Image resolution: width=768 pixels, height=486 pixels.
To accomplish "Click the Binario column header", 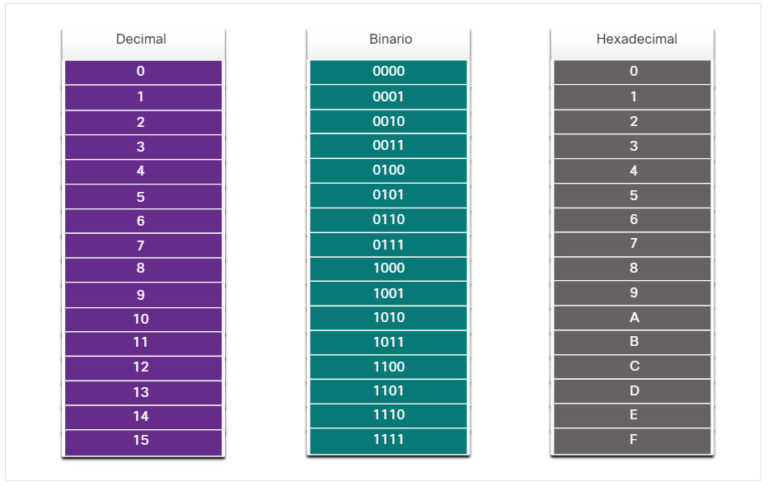I will point(388,40).
